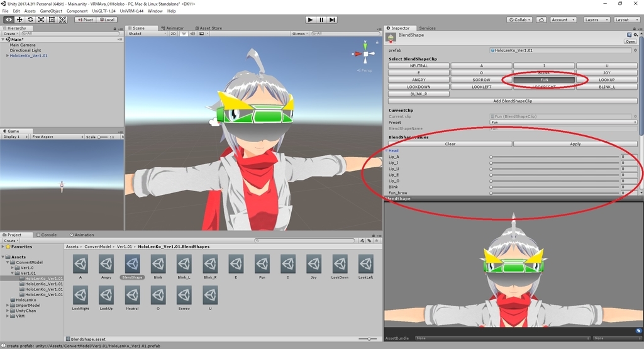The width and height of the screenshot is (644, 349).
Task: Open the UniVRM-0.44 menu
Action: (131, 11)
